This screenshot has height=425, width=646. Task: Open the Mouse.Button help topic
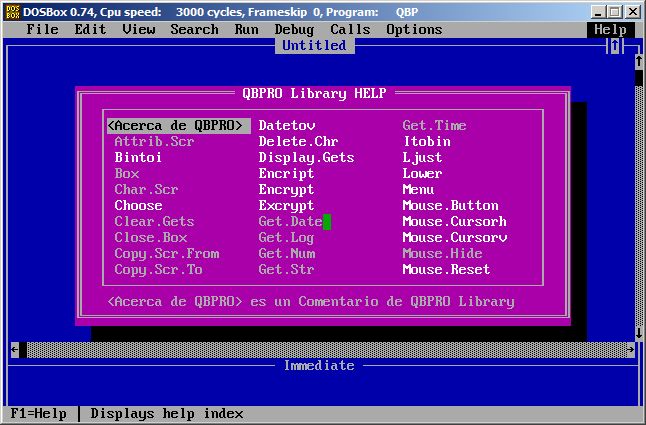(x=450, y=206)
